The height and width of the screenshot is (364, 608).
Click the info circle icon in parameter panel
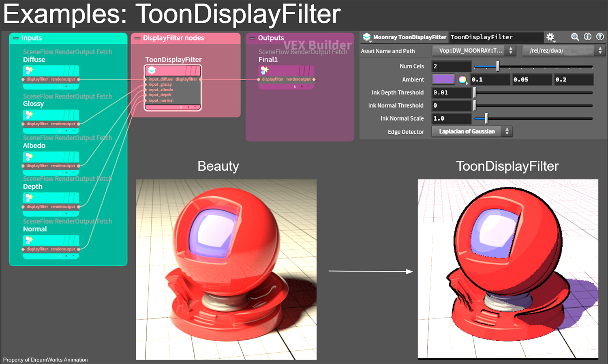[x=588, y=37]
